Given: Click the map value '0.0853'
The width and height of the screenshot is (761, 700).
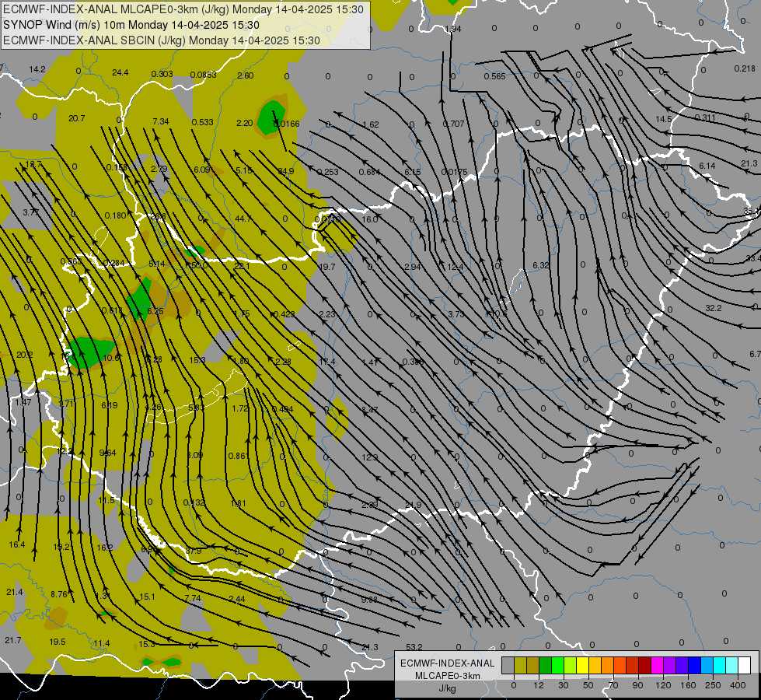Looking at the screenshot, I should [204, 75].
